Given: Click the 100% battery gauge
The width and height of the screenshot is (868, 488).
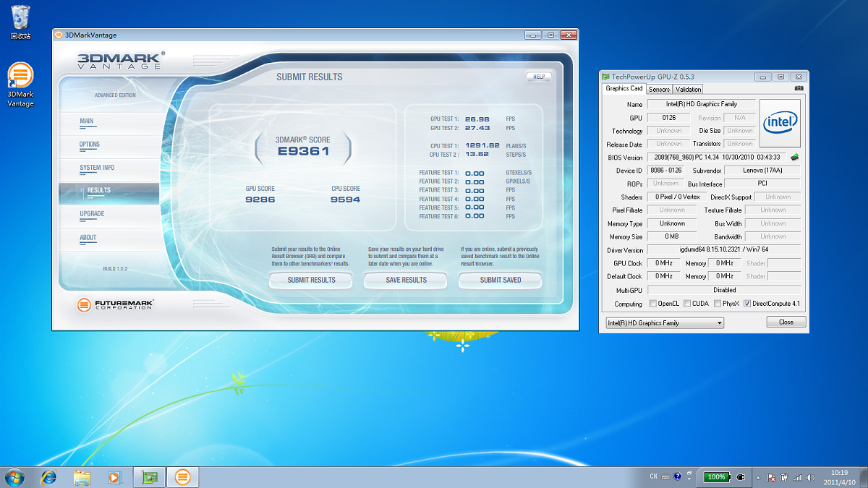Looking at the screenshot, I should [716, 477].
